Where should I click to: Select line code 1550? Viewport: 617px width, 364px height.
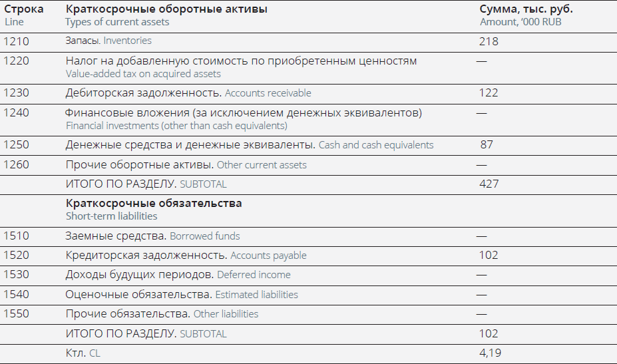16,313
